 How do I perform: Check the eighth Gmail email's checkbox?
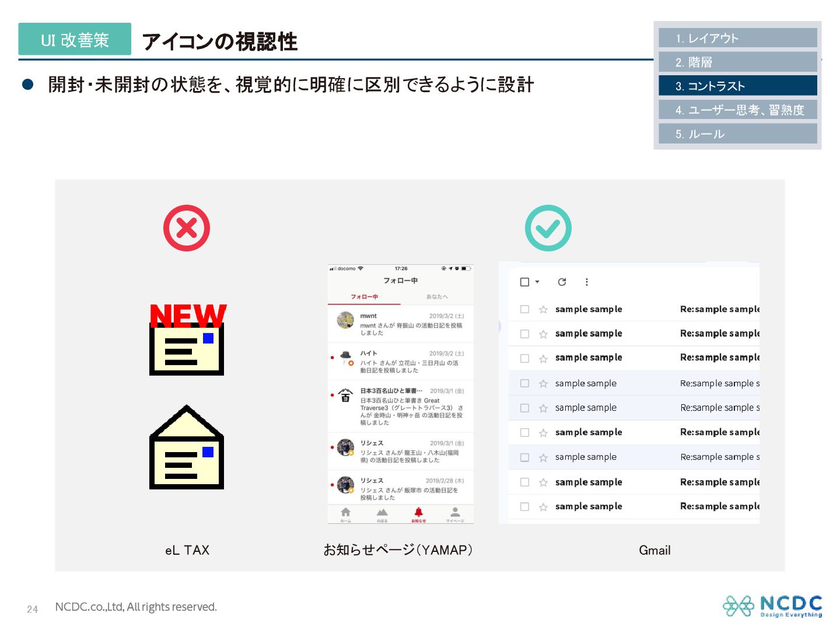point(524,482)
